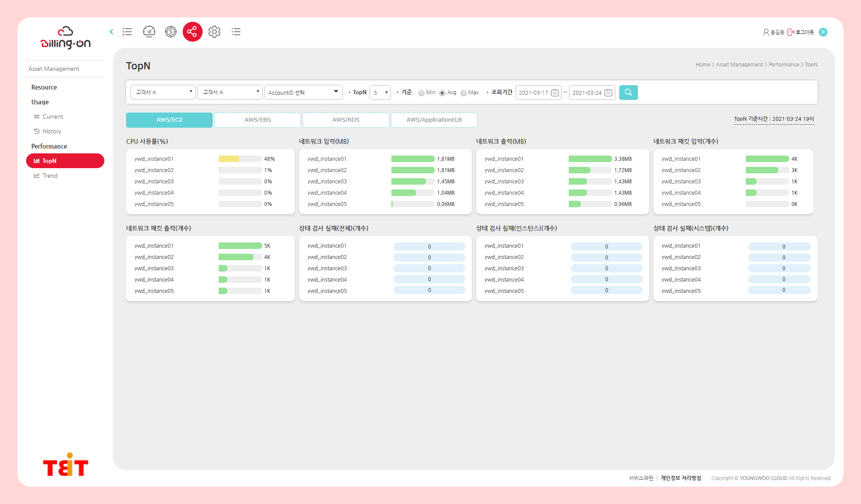Open the TopN count dropdown showing 5
This screenshot has height=504, width=861.
(380, 93)
